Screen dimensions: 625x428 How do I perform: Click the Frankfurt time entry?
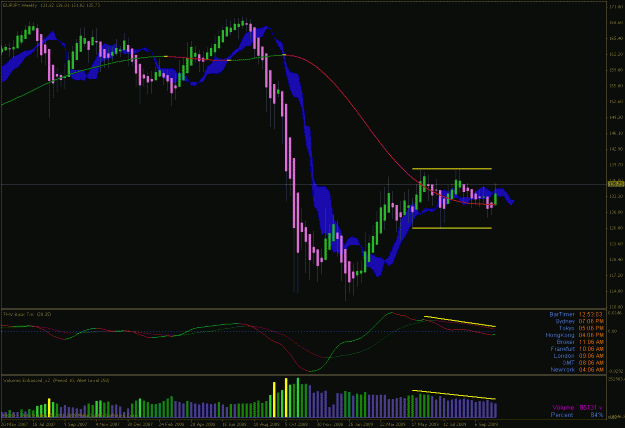(x=577, y=349)
